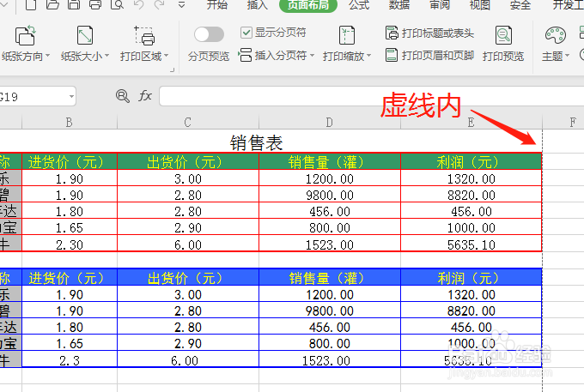
Task: Click the Save icon in quick access
Action: 74,4
